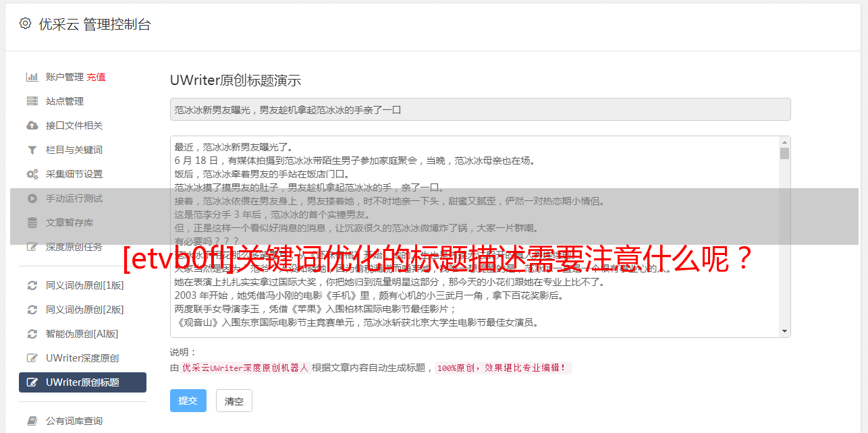This screenshot has width=868, height=433.
Task: Select the active UWriter原创标题 item
Action: point(82,382)
